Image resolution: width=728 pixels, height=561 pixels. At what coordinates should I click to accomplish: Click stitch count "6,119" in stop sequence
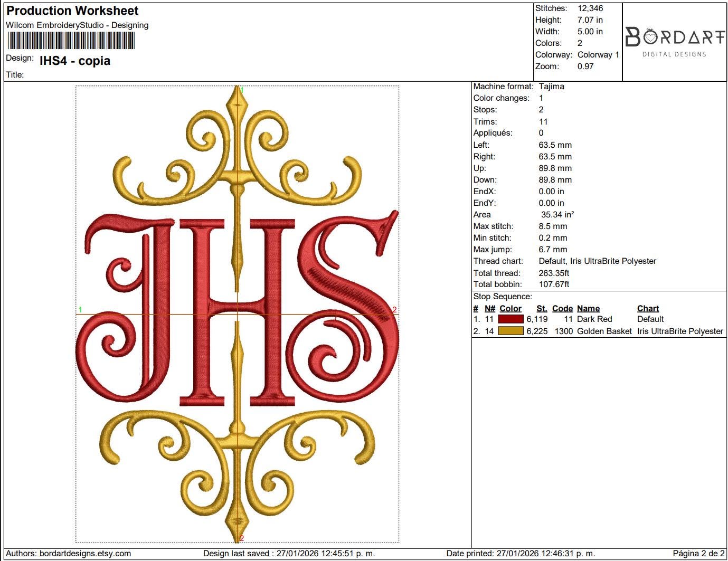pyautogui.click(x=537, y=319)
